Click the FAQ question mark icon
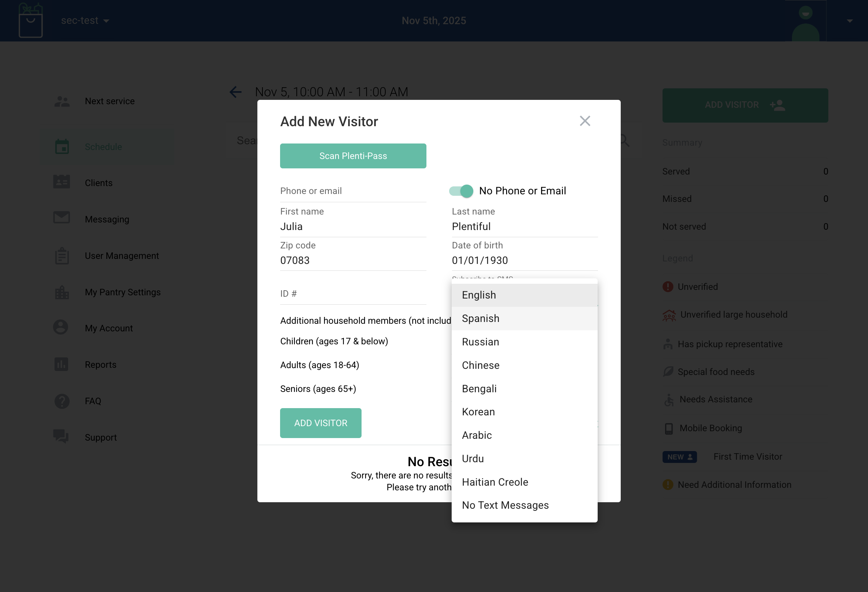 click(62, 401)
